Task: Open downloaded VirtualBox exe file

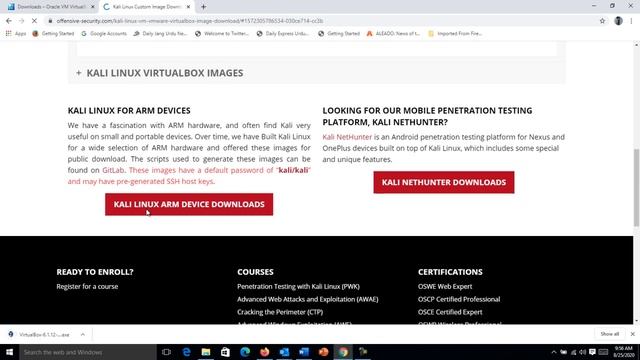Action: tap(40, 334)
